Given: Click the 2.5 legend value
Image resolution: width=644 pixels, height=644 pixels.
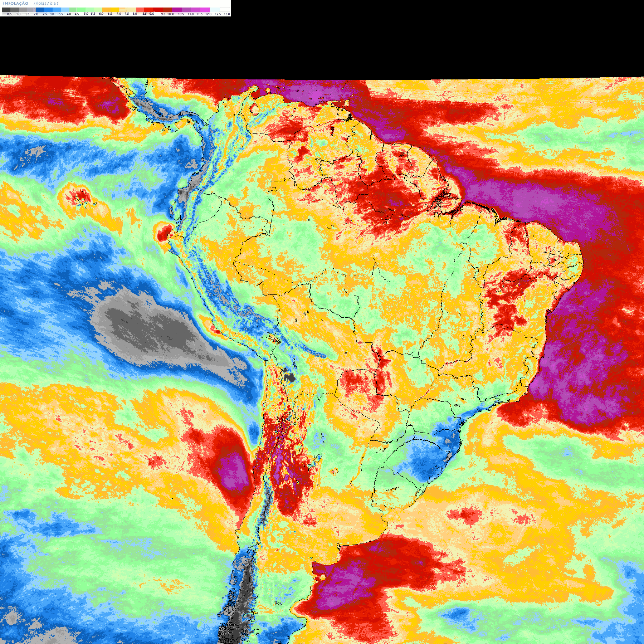Looking at the screenshot, I should (x=45, y=14).
